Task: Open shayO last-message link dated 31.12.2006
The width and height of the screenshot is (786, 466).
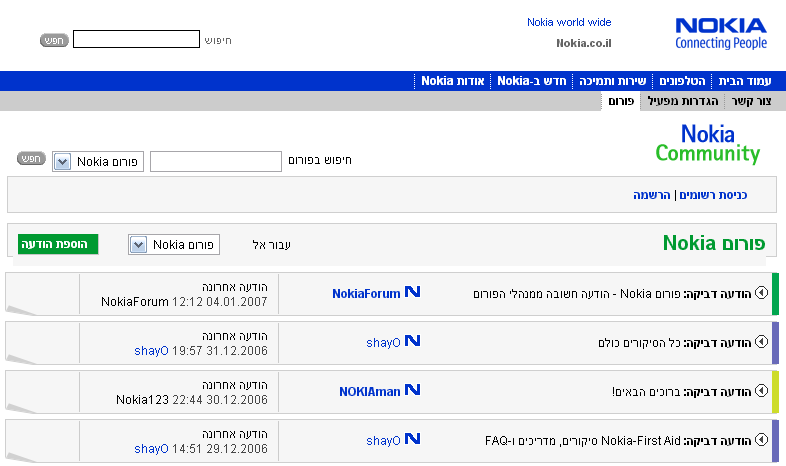Action: point(151,351)
